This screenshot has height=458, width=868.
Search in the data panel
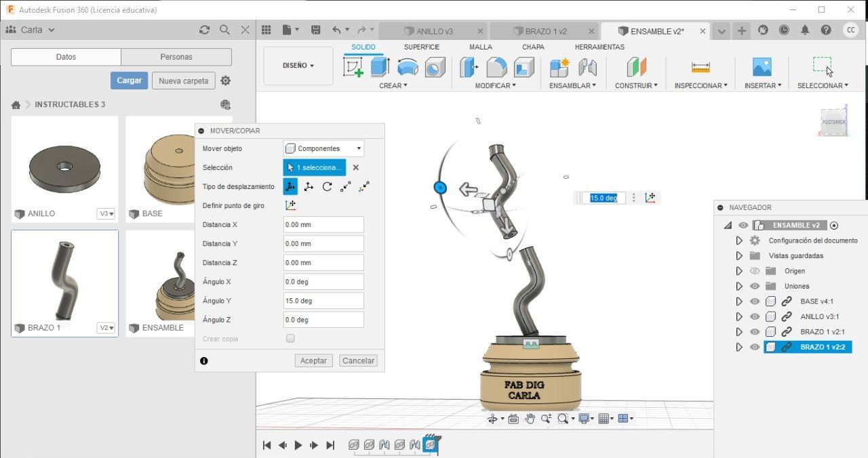click(x=224, y=30)
